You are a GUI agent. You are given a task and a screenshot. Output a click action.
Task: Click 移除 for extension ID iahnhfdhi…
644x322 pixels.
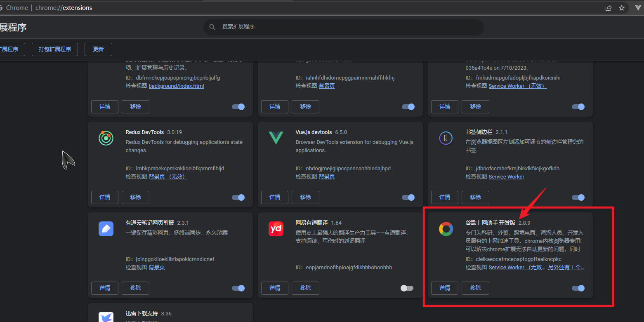[305, 106]
